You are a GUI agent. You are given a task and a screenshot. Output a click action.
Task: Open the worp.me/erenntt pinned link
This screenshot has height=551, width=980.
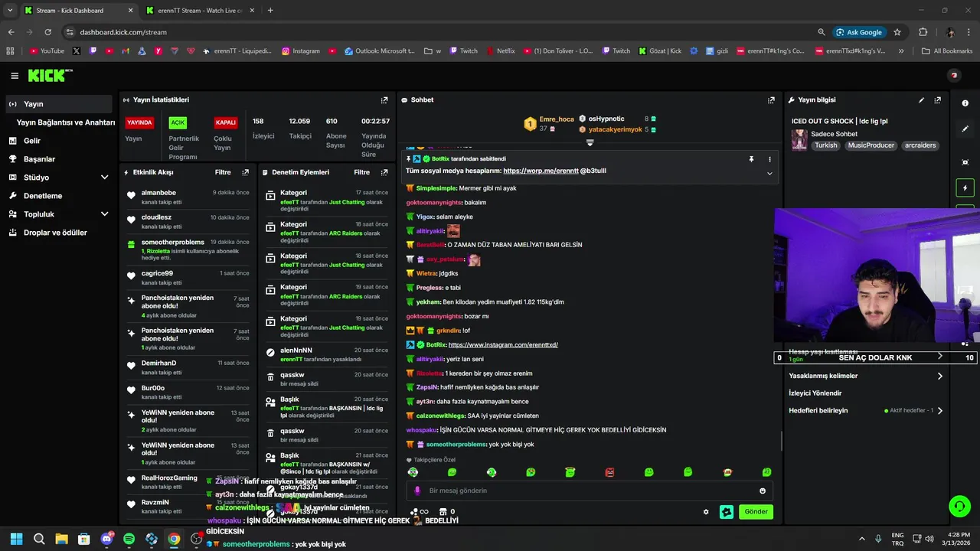(x=541, y=171)
